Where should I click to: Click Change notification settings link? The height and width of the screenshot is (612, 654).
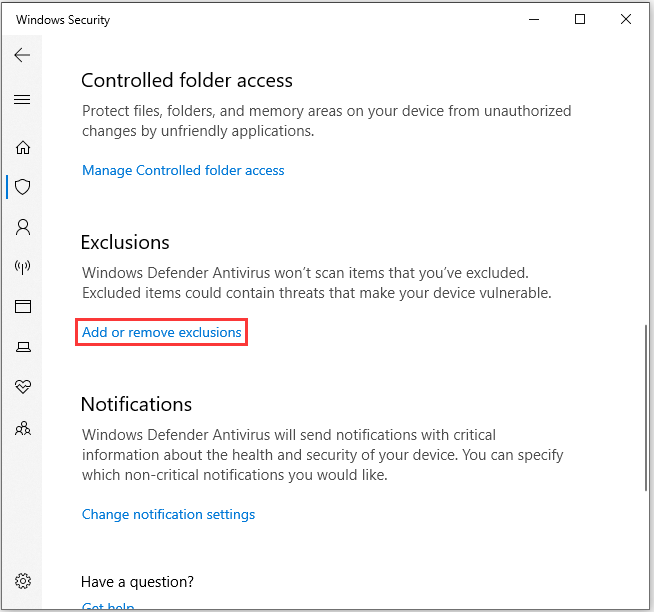coord(169,514)
